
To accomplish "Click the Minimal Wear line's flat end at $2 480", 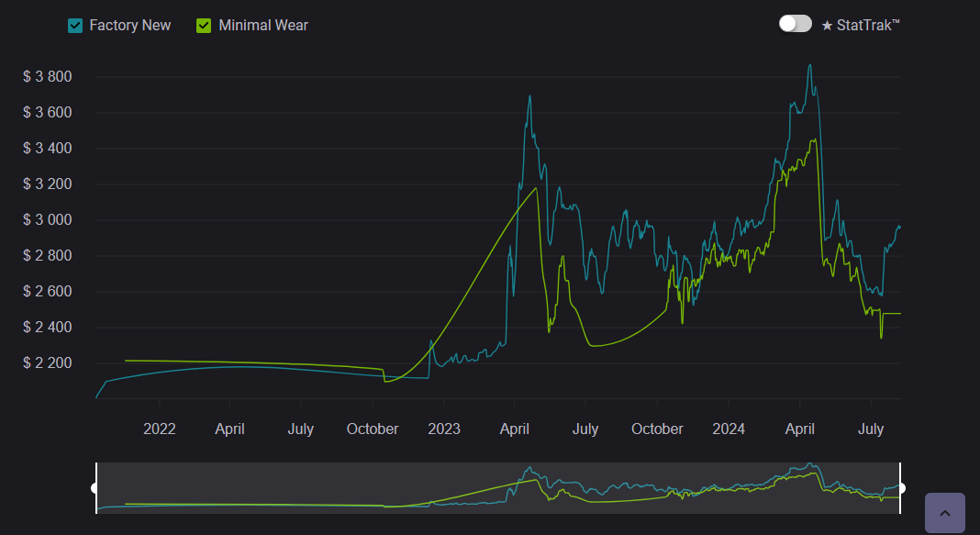I will (892, 314).
